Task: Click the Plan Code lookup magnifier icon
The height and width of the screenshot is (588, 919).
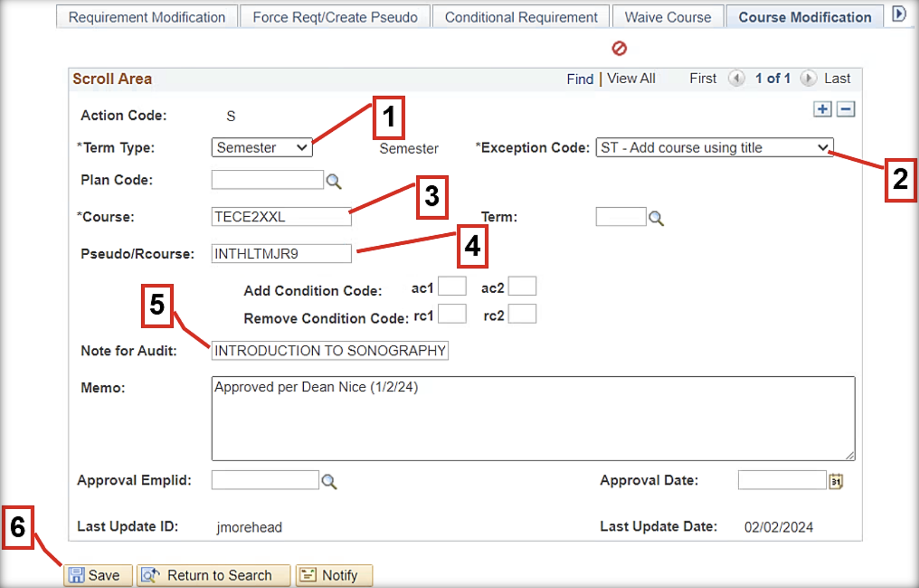Action: 334,181
